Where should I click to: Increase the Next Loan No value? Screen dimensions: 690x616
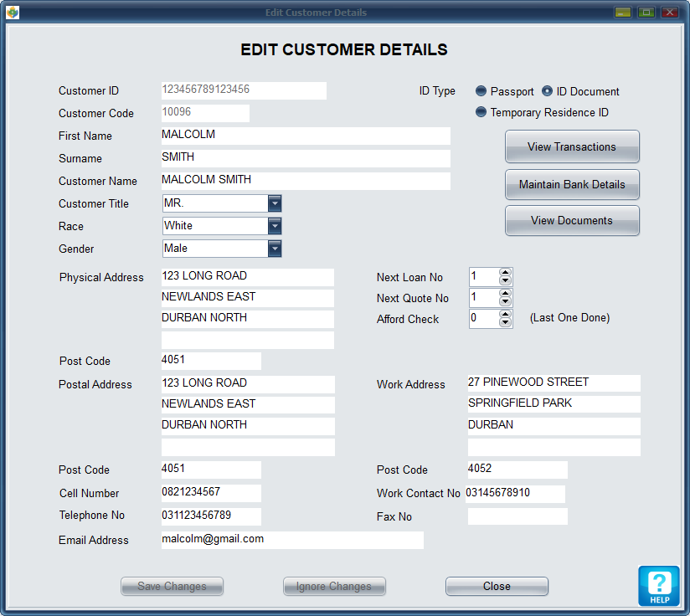(x=505, y=273)
